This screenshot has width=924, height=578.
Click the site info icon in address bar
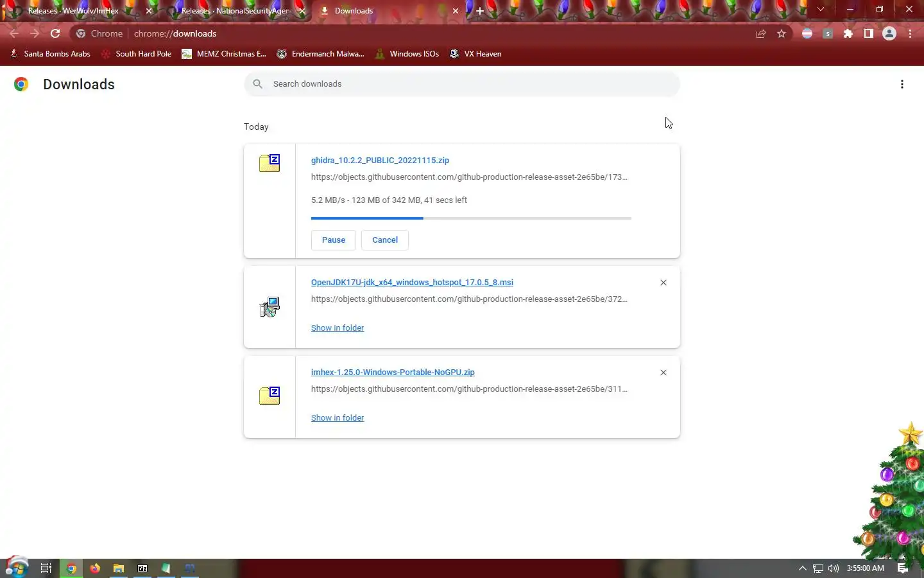81,33
